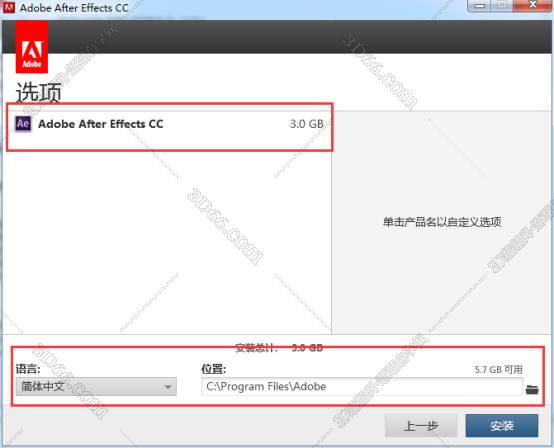Click the 安装总计 total install size label

tap(256, 348)
